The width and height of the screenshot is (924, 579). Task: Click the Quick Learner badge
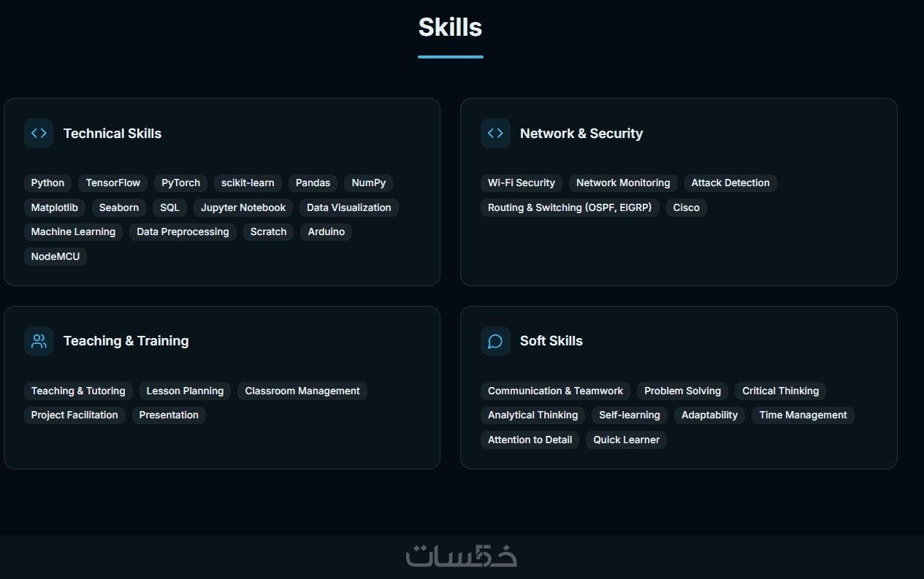tap(626, 440)
